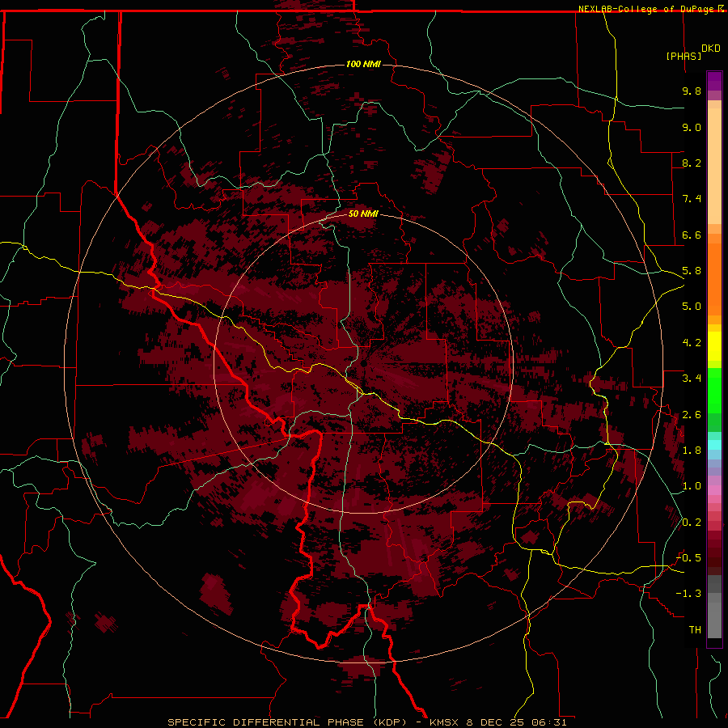The image size is (728, 728).
Task: Click the gray band at the color bar bottom
Action: [714, 607]
